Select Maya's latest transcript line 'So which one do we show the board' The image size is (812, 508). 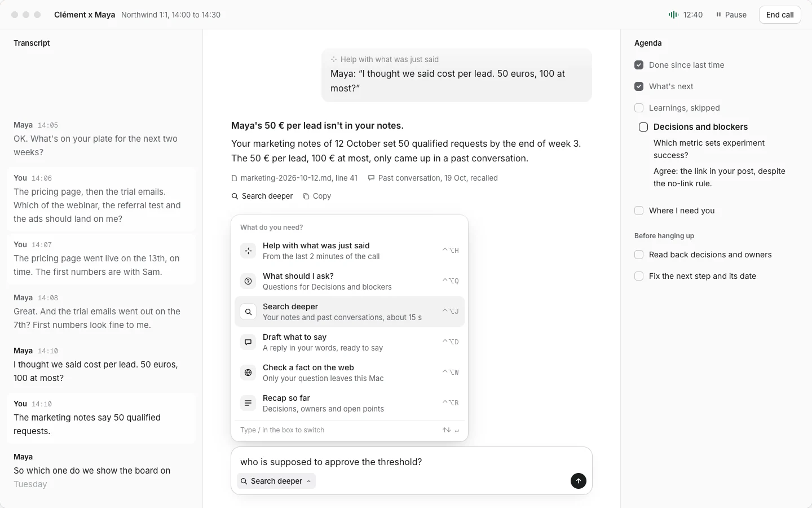click(101, 471)
